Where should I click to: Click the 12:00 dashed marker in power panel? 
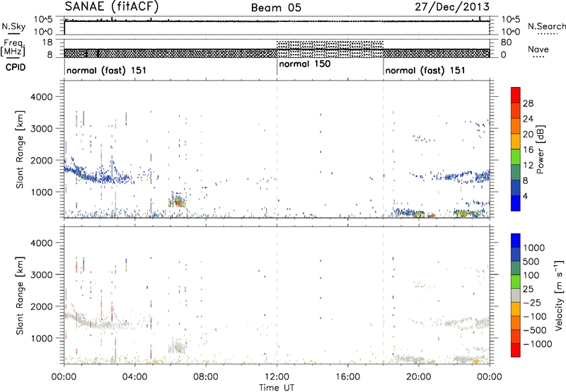coord(277,149)
